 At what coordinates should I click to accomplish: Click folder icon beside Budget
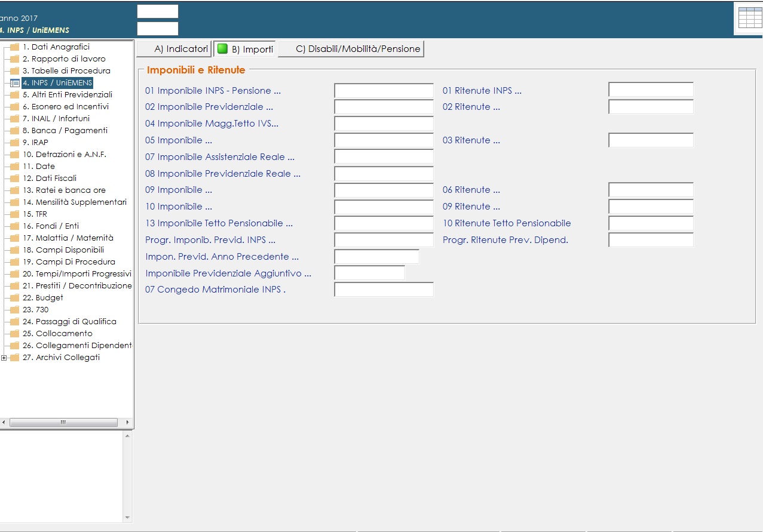(x=15, y=298)
